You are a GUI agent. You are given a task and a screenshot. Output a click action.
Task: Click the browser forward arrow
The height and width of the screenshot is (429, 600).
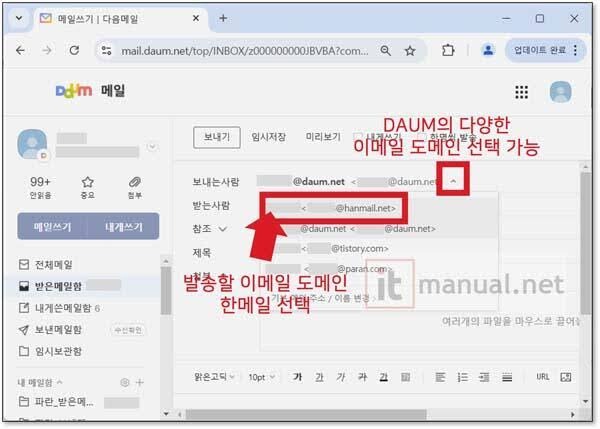pyautogui.click(x=47, y=50)
